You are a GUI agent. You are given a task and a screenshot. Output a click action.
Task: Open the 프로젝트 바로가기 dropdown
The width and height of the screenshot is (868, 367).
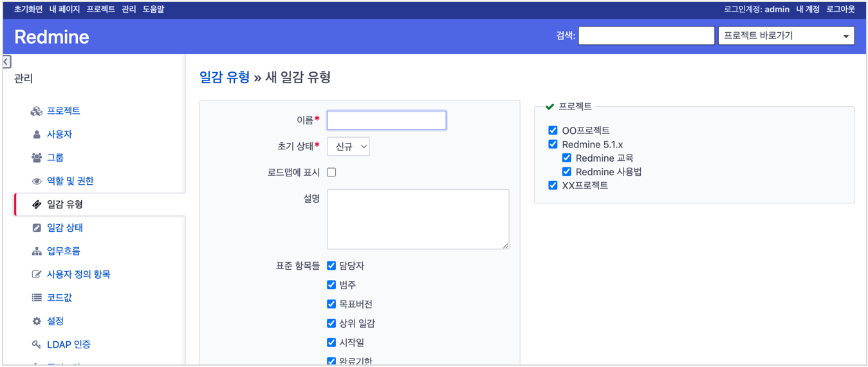coord(786,36)
